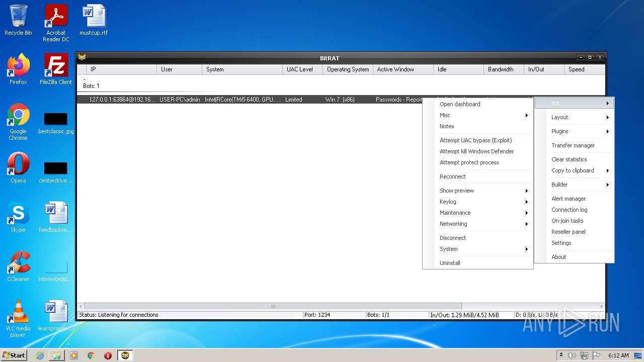The width and height of the screenshot is (644, 362).
Task: Show hidden tray icons arrow
Action: coord(561,355)
